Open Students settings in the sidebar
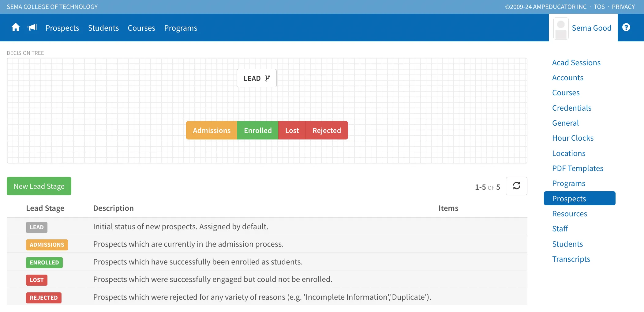Screen dimensions: 644x312 click(x=567, y=244)
